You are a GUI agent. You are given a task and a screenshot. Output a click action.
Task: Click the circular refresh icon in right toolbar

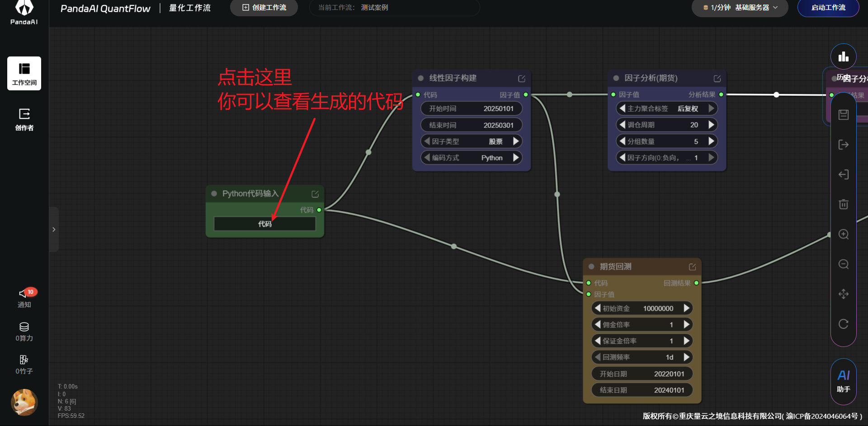coord(844,324)
